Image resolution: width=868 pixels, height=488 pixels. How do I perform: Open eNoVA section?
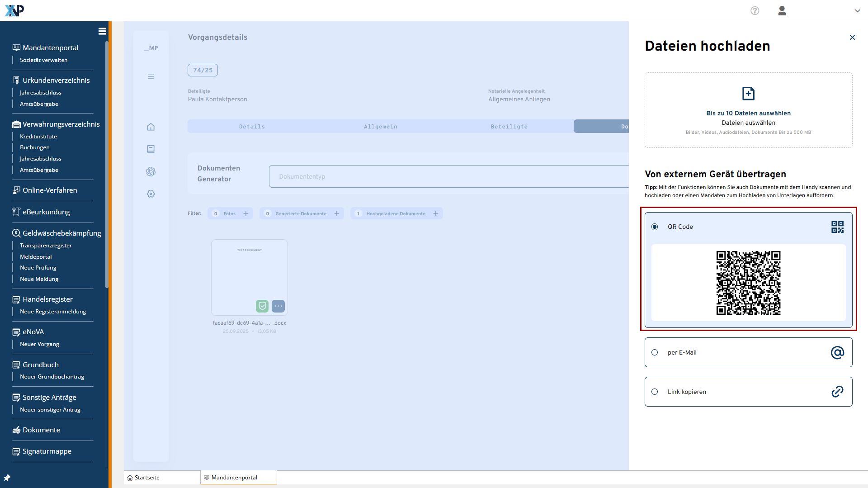click(x=33, y=332)
